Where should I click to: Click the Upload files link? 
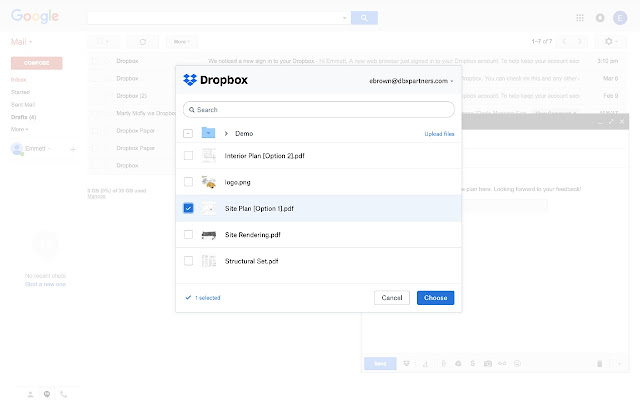click(x=439, y=133)
